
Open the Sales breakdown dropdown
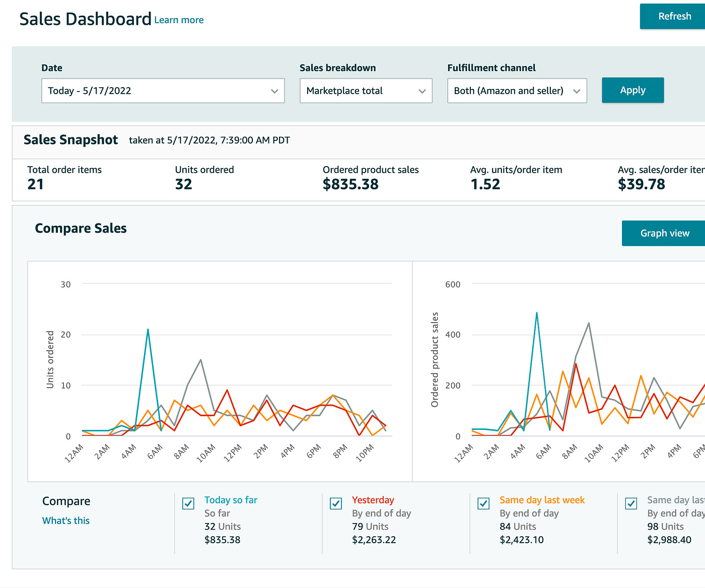point(366,91)
